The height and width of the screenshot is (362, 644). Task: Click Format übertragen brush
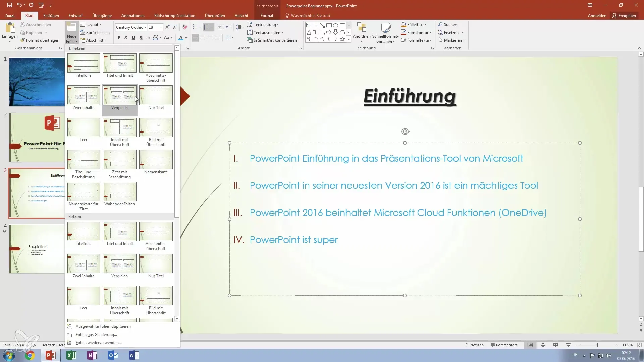tap(40, 40)
